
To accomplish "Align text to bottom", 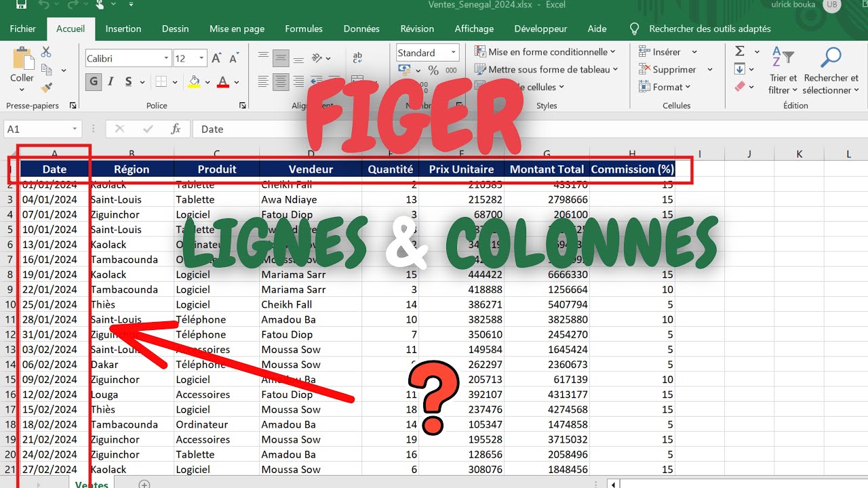I will pos(298,59).
